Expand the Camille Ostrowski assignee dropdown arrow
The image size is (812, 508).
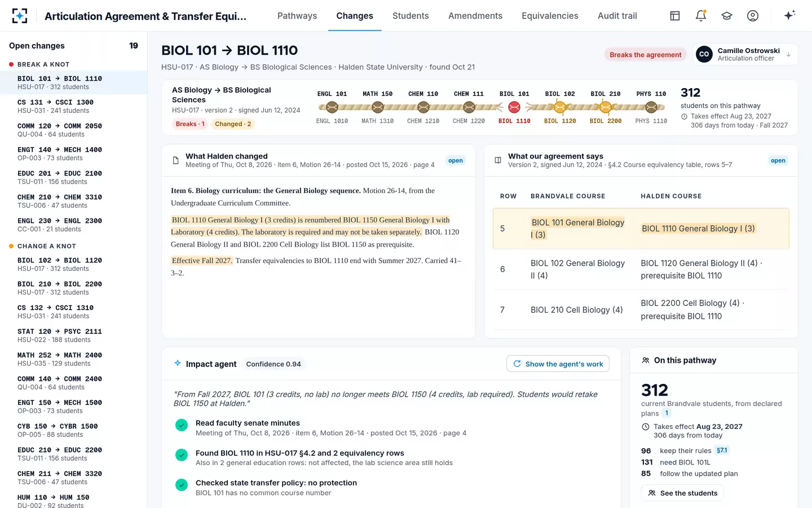click(x=788, y=55)
